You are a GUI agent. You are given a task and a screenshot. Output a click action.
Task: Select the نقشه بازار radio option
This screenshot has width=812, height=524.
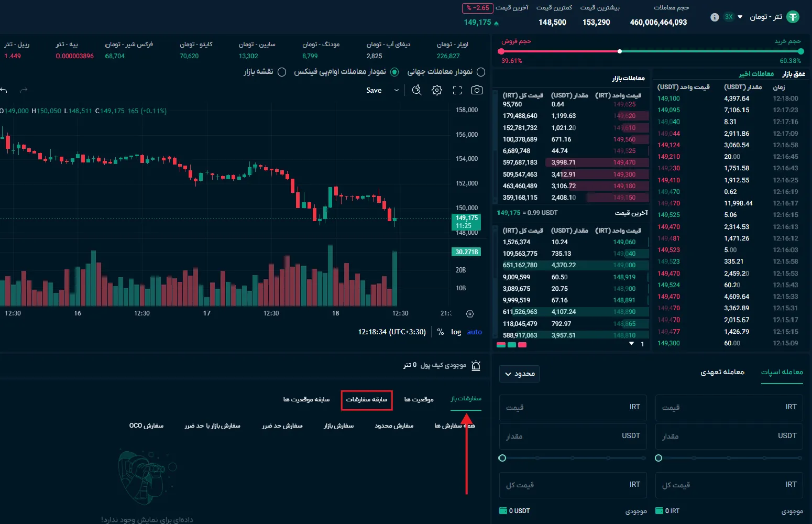[x=282, y=72]
